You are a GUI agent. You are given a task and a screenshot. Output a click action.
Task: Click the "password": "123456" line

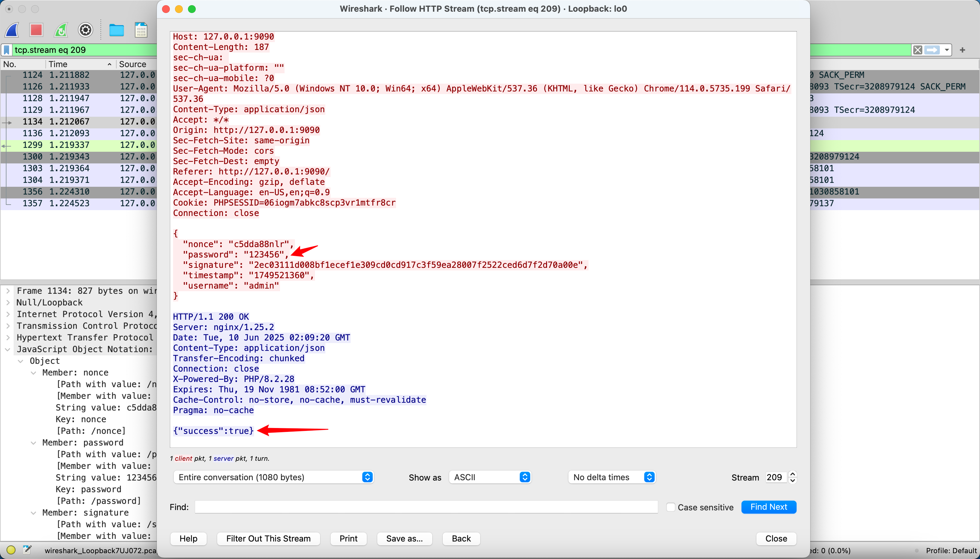pyautogui.click(x=236, y=255)
